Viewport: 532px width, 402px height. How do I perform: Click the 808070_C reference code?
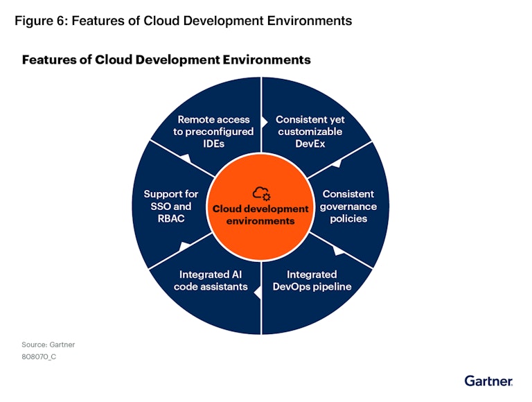[x=39, y=357]
